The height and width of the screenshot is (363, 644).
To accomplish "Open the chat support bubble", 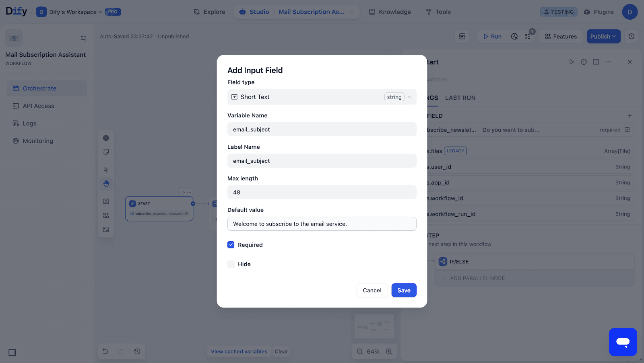I will (623, 342).
